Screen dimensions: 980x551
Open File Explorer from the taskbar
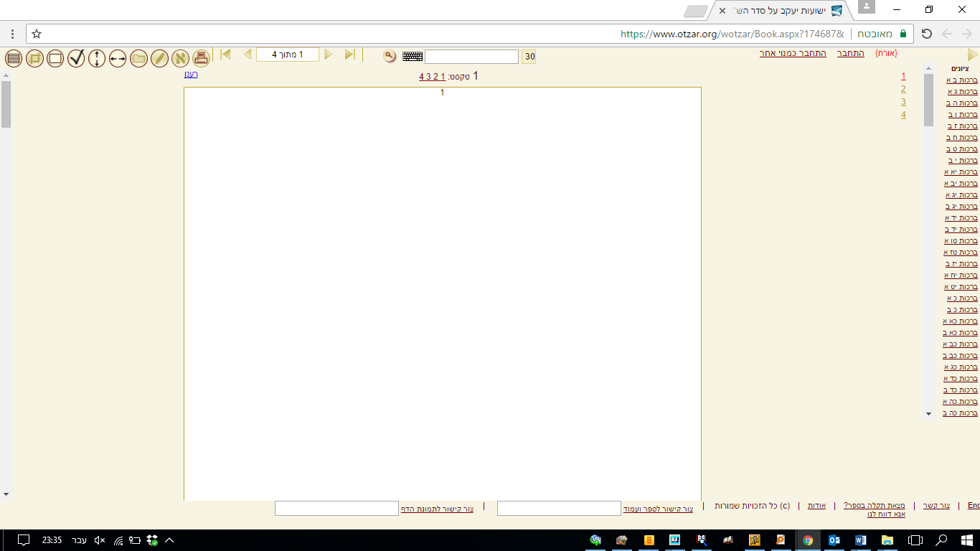pyautogui.click(x=887, y=540)
